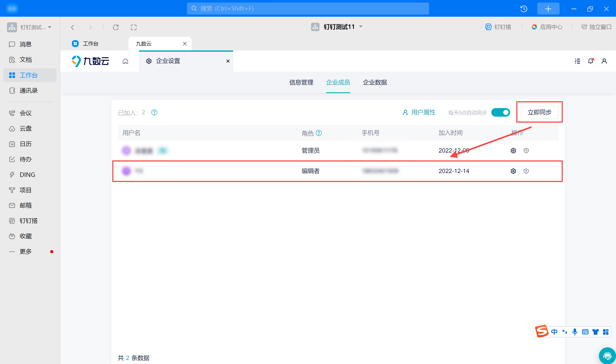The height and width of the screenshot is (364, 616).
Task: Show 更多 sidebar items
Action: [x=25, y=251]
